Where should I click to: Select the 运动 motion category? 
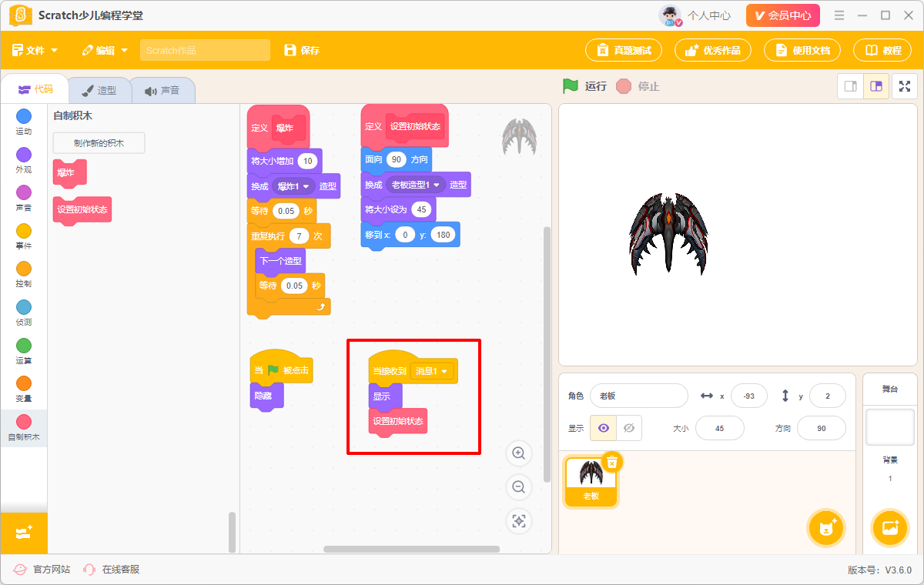pos(24,122)
